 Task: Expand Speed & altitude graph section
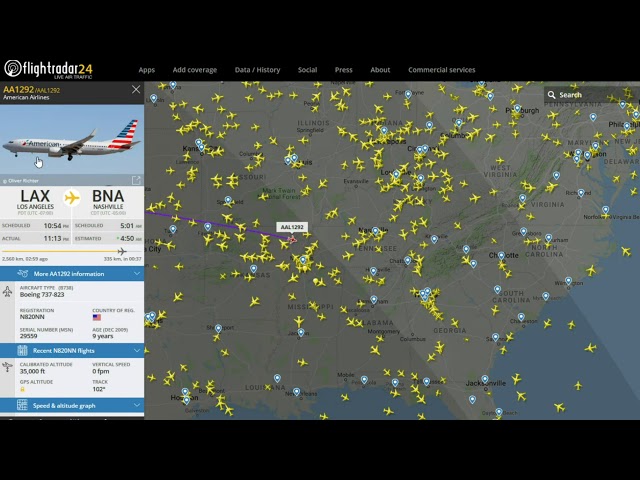(x=72, y=405)
